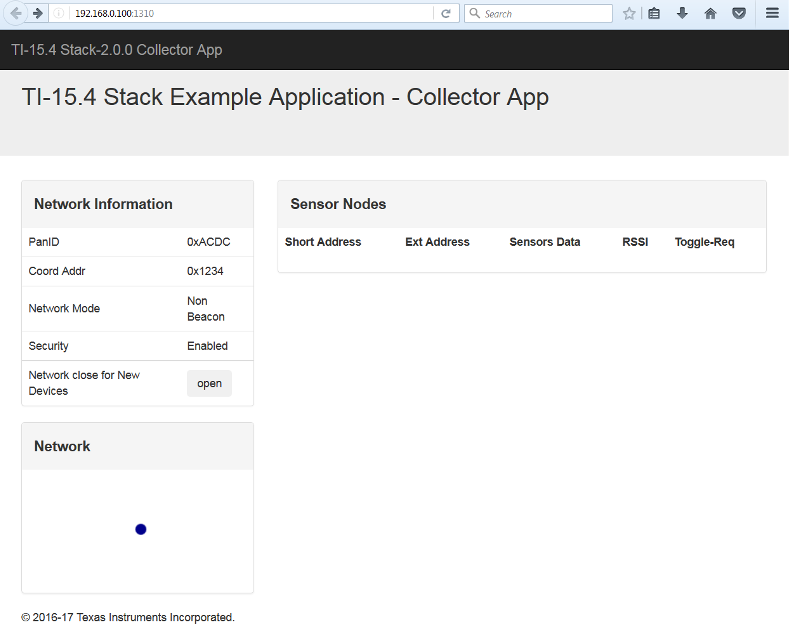The image size is (789, 639).
Task: Select the blue collector node in Network graph
Action: (141, 529)
